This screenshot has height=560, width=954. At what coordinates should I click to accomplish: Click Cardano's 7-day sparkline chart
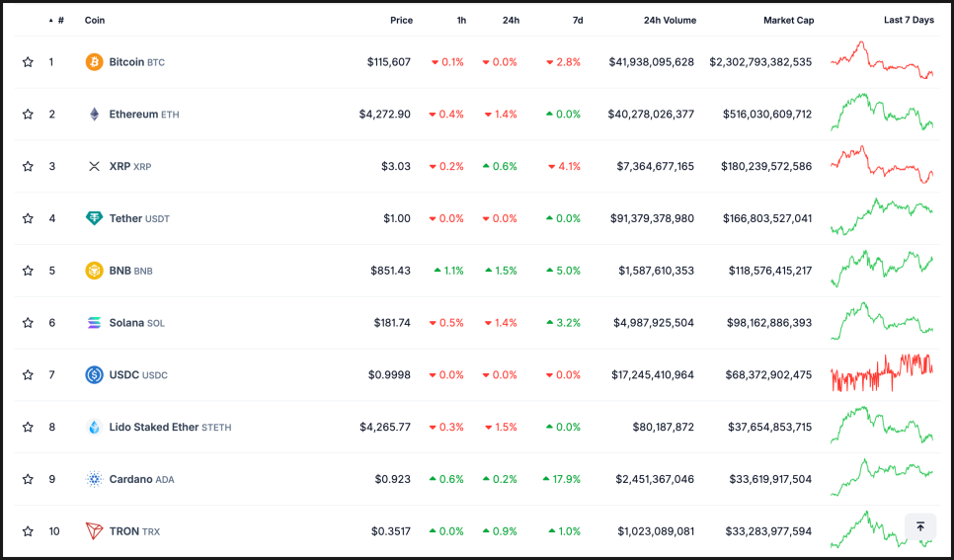(x=882, y=477)
